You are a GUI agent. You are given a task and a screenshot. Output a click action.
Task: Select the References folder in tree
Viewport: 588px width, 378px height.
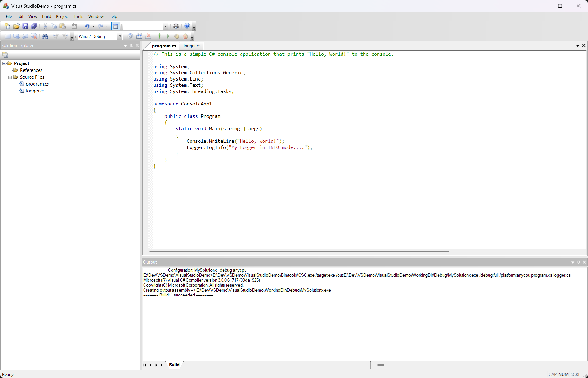tap(31, 70)
